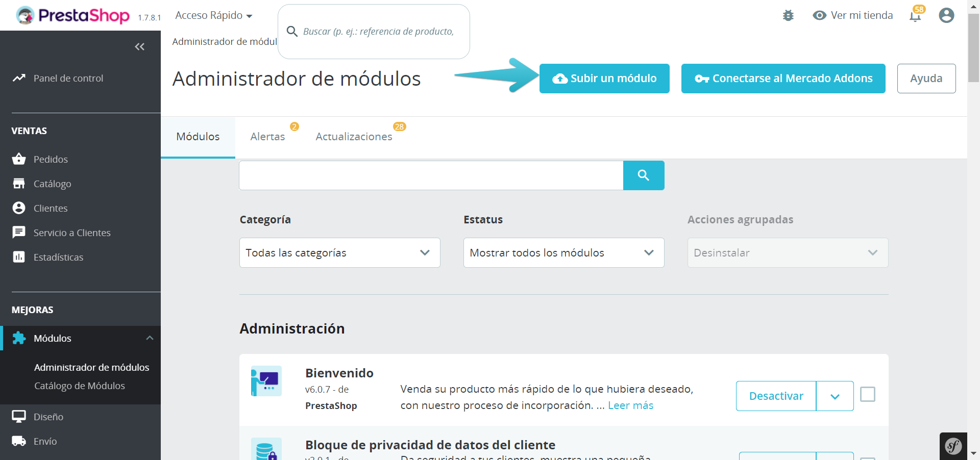
Task: Open the Symfony debug toolbar icon
Action: coord(953,446)
